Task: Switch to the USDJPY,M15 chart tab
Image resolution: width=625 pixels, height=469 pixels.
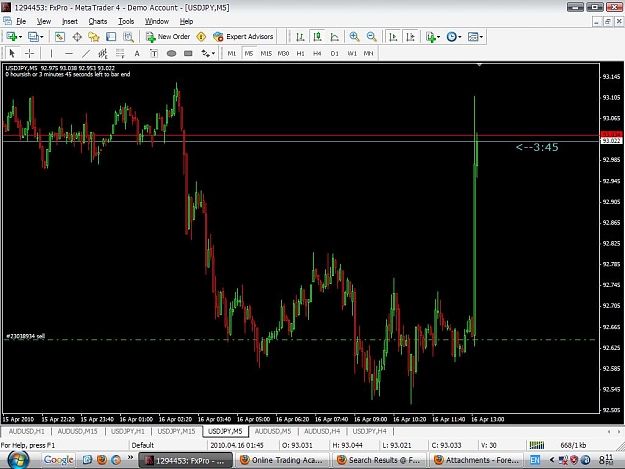Action: [x=176, y=431]
